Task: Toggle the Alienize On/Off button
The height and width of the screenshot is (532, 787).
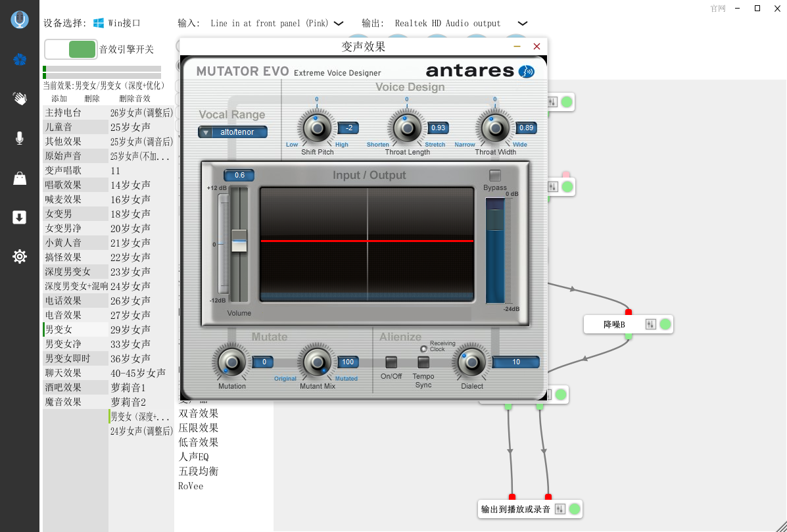Action: (391, 362)
